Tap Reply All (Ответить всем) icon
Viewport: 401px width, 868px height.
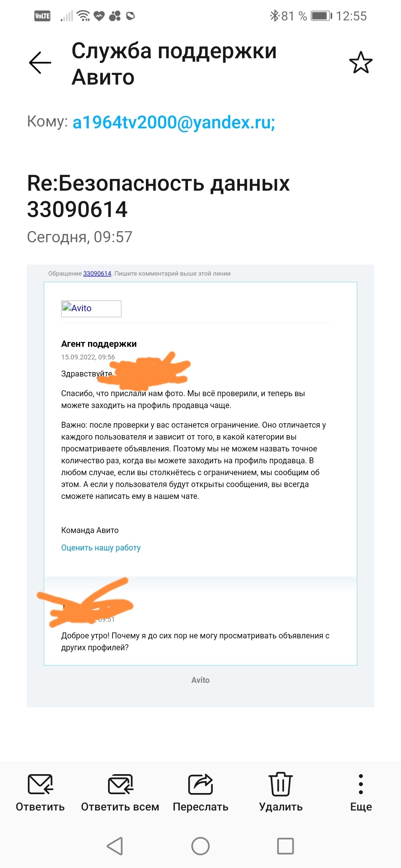pos(120,784)
